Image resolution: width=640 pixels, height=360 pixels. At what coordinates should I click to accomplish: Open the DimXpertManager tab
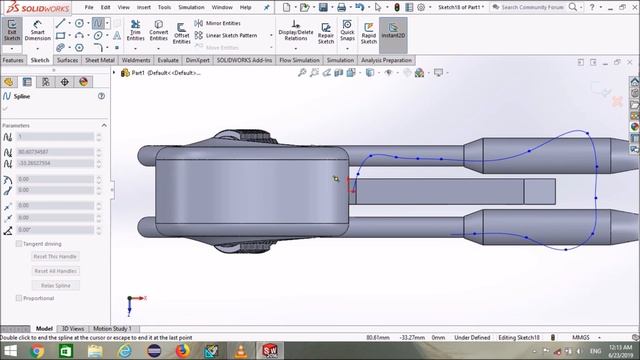(x=64, y=82)
